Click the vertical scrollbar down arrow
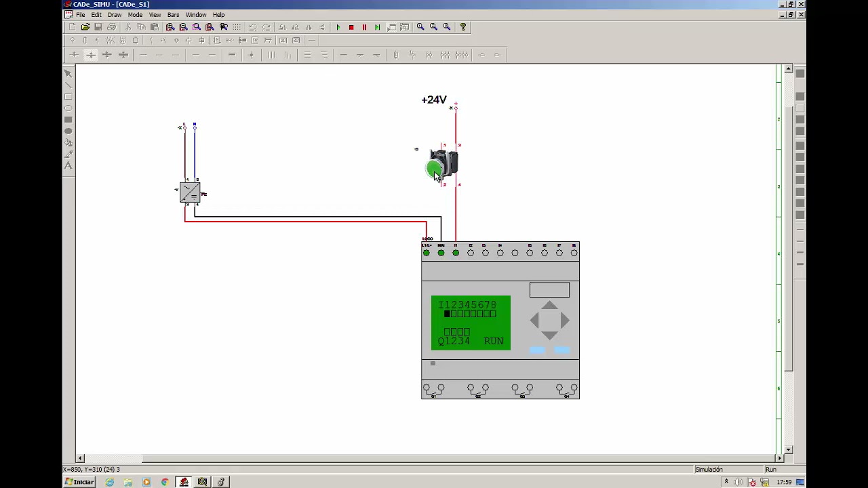The width and height of the screenshot is (868, 488). click(x=788, y=449)
